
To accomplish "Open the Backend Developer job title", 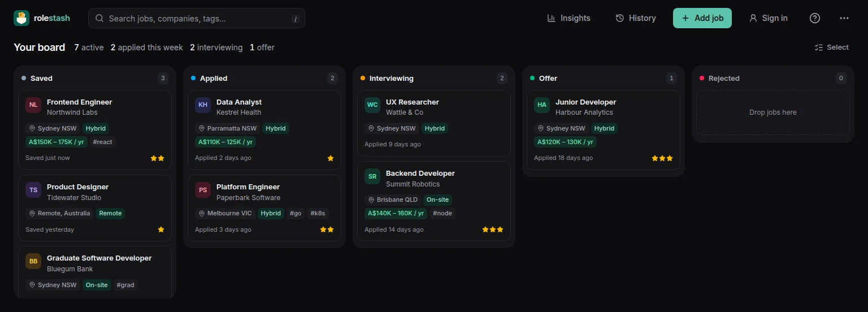I will (420, 174).
